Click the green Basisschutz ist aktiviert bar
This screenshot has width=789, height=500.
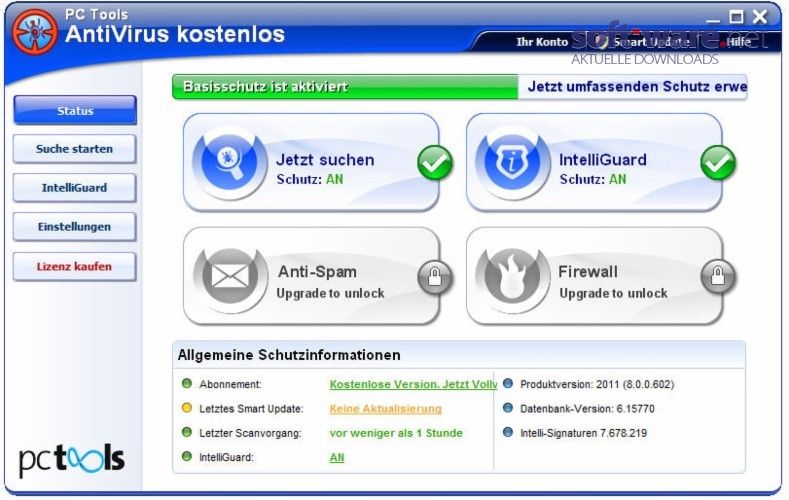coord(345,87)
